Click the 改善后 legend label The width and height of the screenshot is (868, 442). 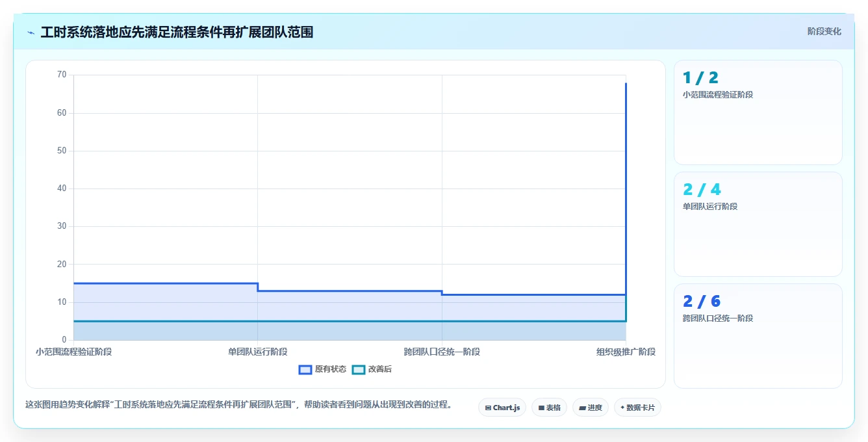380,369
